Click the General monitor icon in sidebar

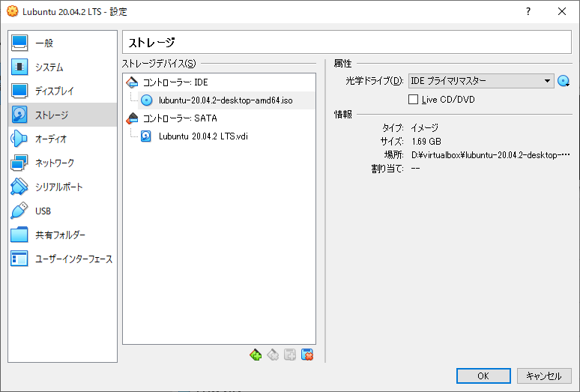coord(19,43)
